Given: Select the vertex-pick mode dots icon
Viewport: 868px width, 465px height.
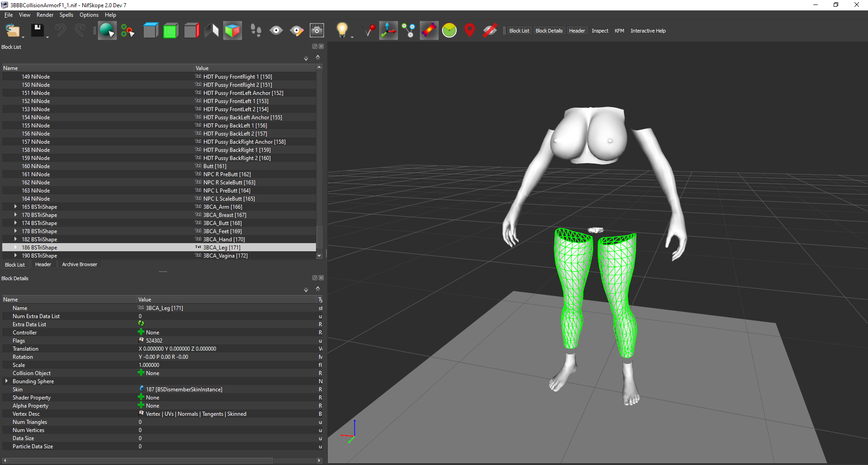Looking at the screenshot, I should click(127, 31).
